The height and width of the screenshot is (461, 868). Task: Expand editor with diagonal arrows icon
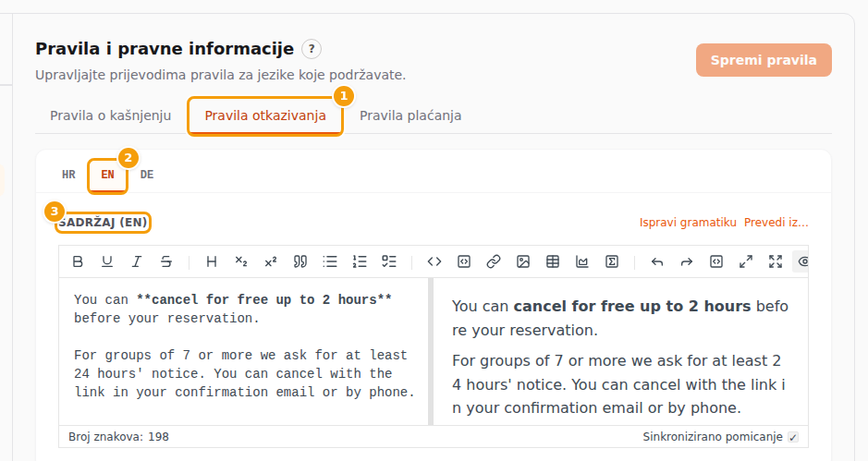point(746,261)
